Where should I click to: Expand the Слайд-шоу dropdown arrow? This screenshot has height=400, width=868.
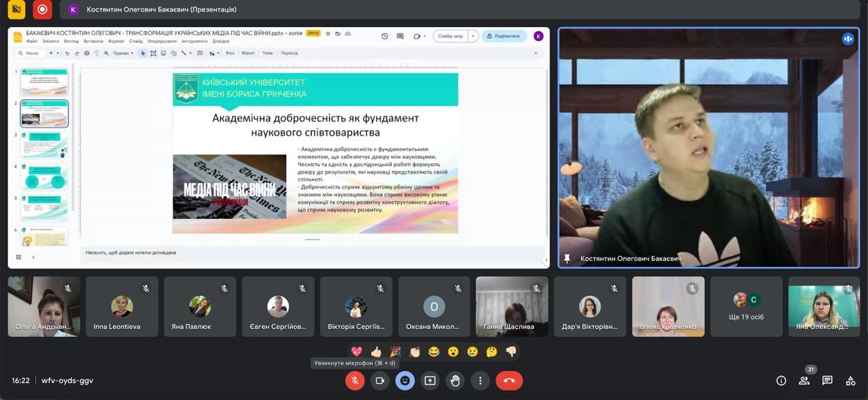[x=473, y=36]
